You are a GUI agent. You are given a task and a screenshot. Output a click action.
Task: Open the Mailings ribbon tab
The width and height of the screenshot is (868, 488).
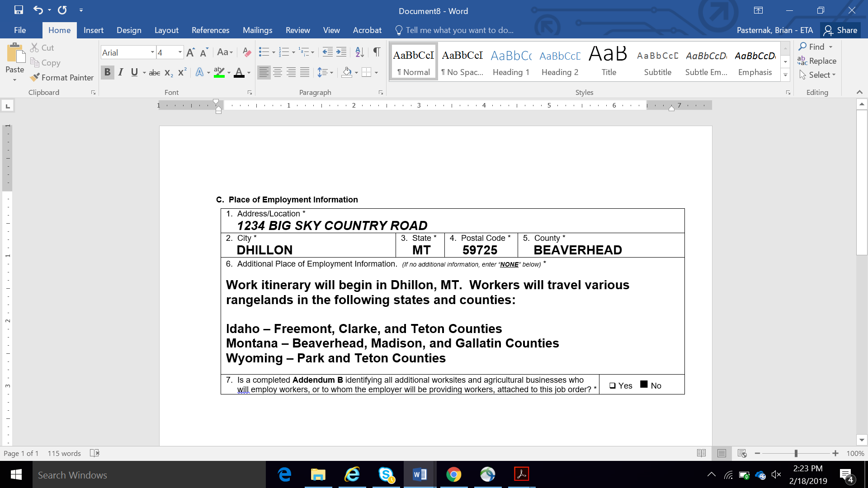tap(257, 30)
